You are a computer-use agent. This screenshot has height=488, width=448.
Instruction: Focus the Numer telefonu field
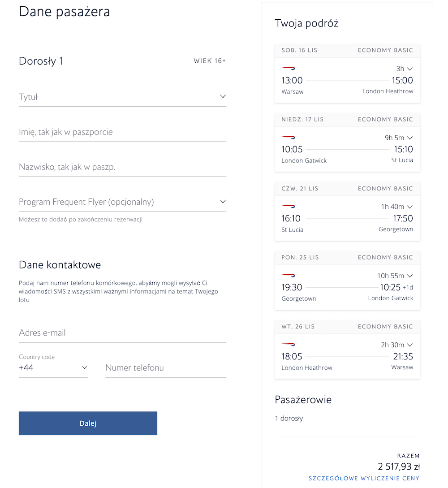(166, 368)
